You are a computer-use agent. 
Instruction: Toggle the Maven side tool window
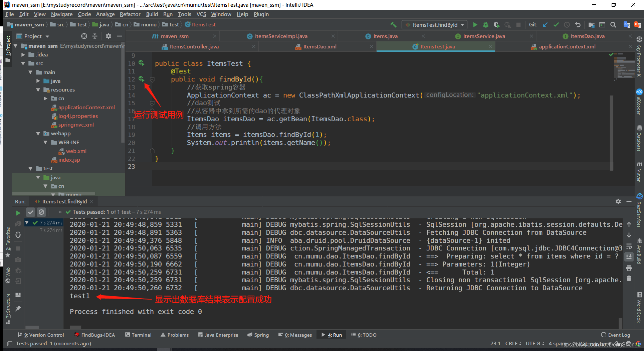(x=639, y=172)
